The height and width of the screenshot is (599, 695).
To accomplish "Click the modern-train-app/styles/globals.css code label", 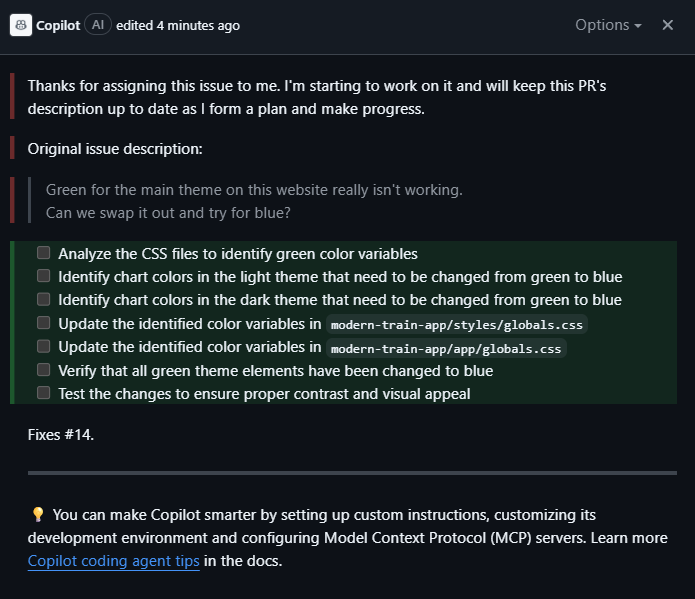I will click(x=456, y=324).
